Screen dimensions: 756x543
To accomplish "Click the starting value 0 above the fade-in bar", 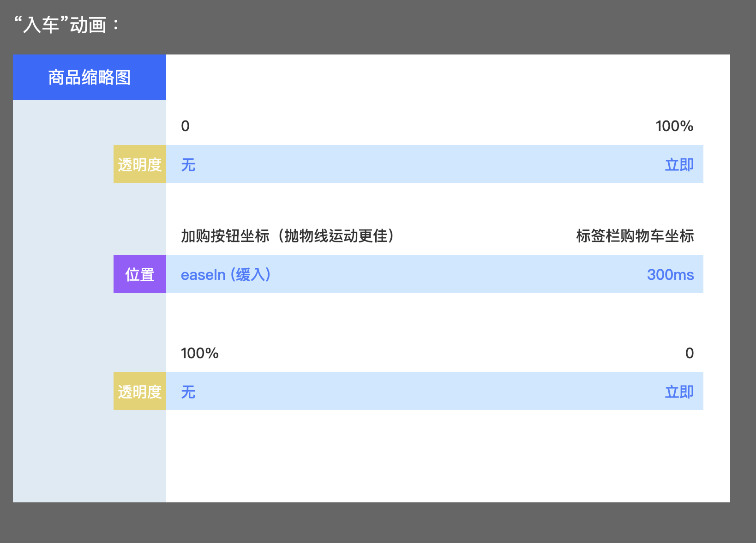I will 185,126.
